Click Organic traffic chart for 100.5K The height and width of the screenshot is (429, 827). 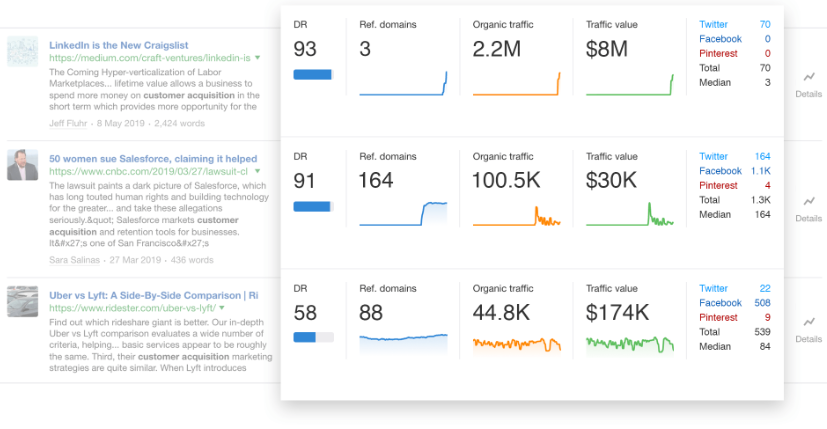[516, 215]
